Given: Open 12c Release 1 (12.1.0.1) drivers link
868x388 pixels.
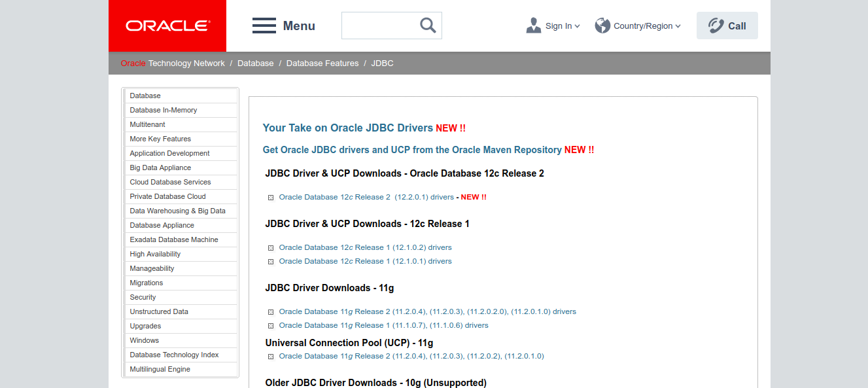Looking at the screenshot, I should pyautogui.click(x=365, y=261).
